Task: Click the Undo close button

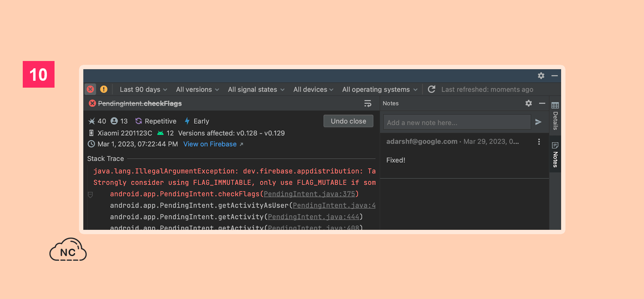Action: pyautogui.click(x=349, y=121)
